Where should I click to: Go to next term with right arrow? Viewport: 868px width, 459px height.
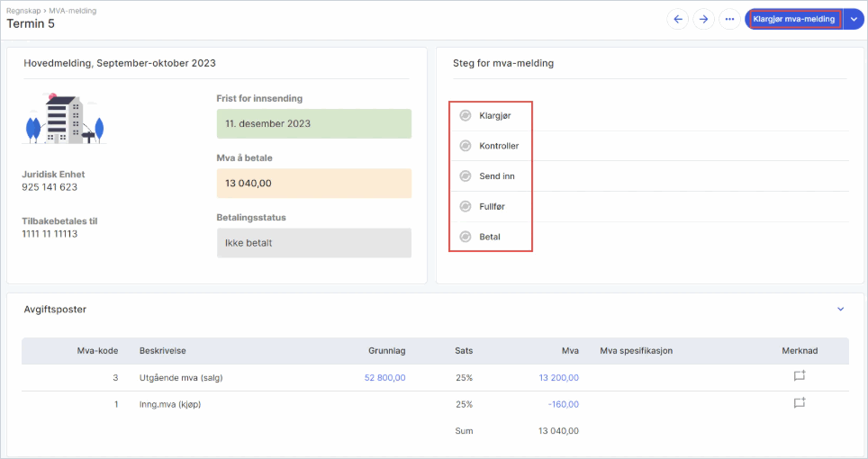pyautogui.click(x=703, y=20)
